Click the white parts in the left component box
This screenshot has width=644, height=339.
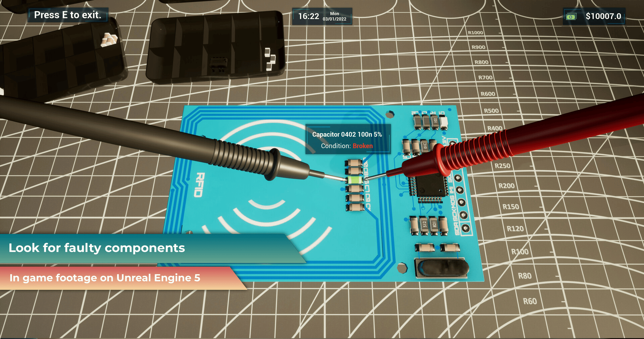[x=108, y=40]
